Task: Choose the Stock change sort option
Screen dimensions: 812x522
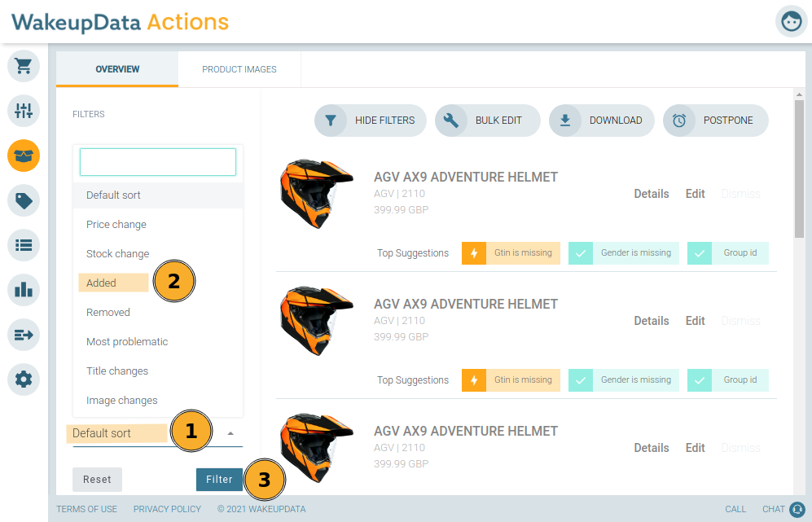Action: [158, 254]
